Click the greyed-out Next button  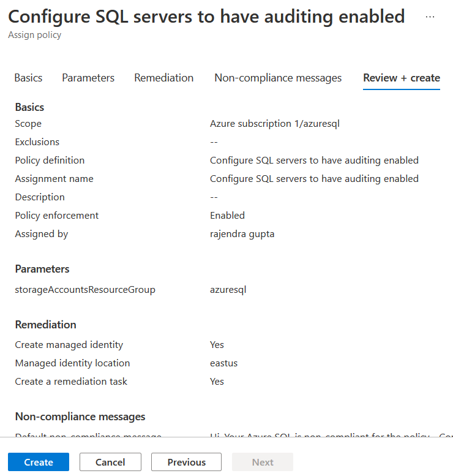(x=263, y=462)
